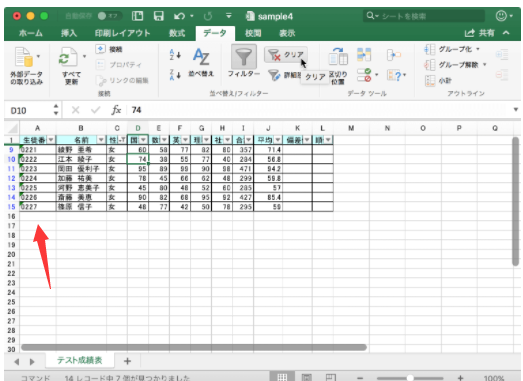Viewport: 523px width, 381px height.
Task: Expand the formula bar chevron
Action: tap(516, 110)
